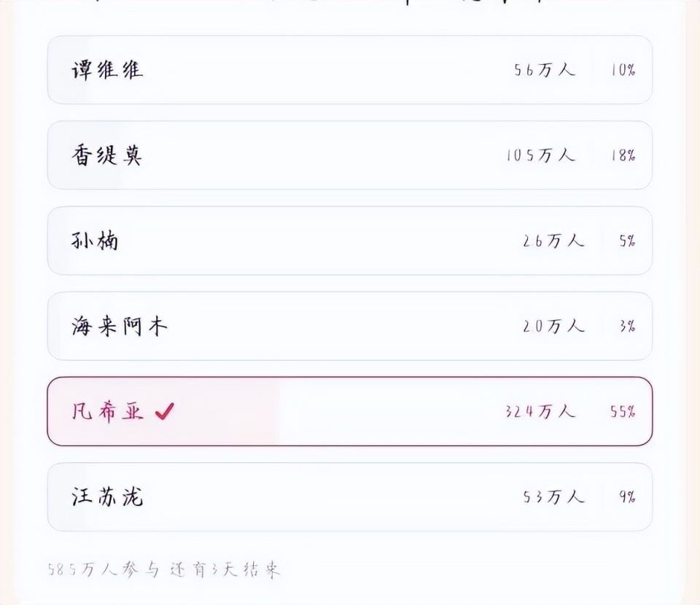700x605 pixels.
Task: Click the 55% leading result percentage
Action: pos(623,412)
